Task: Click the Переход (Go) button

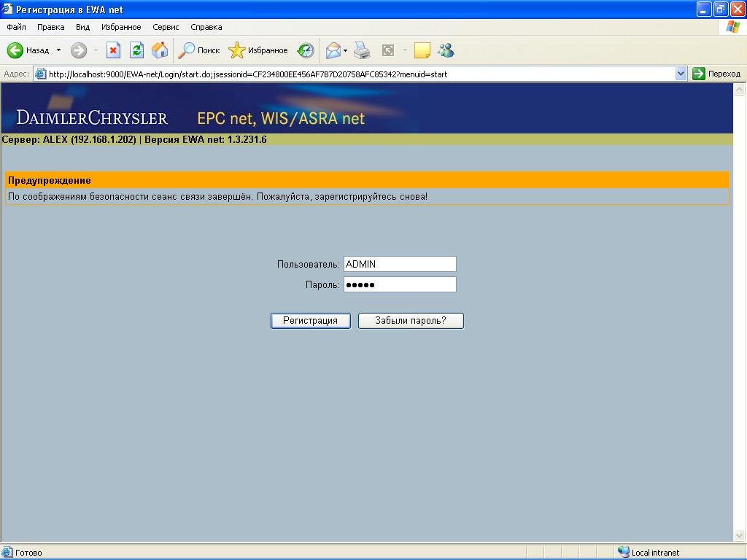Action: [717, 74]
